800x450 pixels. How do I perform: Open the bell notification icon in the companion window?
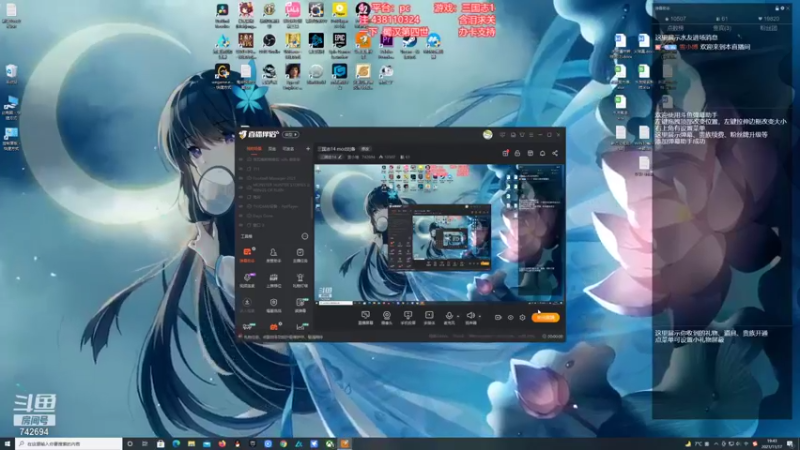542,153
